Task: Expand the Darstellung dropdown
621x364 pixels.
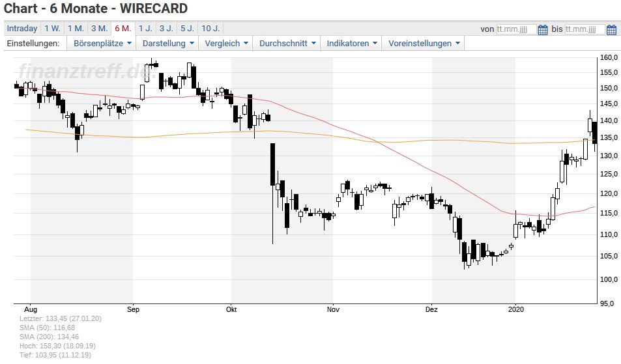Action: (x=168, y=44)
